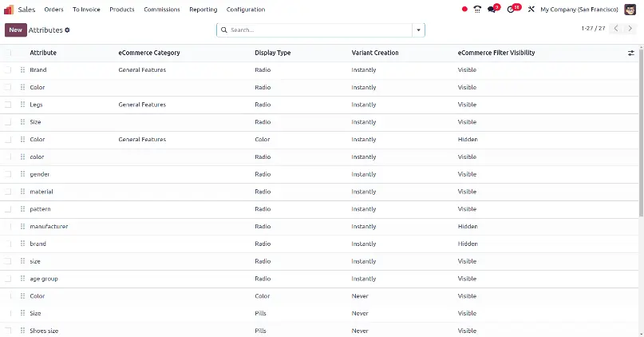Image resolution: width=644 pixels, height=337 pixels.
Task: Tick the checkbox for Legs row
Action: pos(8,105)
